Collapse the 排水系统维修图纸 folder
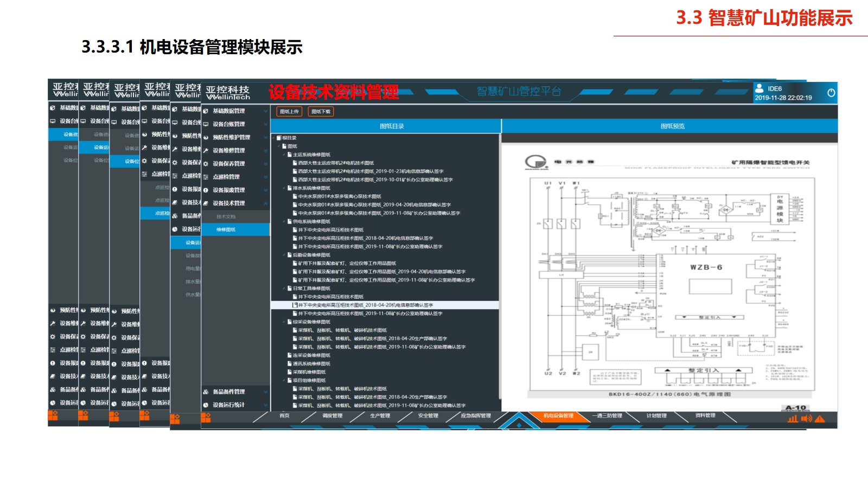Viewport: 868px width, 488px height. pos(284,188)
